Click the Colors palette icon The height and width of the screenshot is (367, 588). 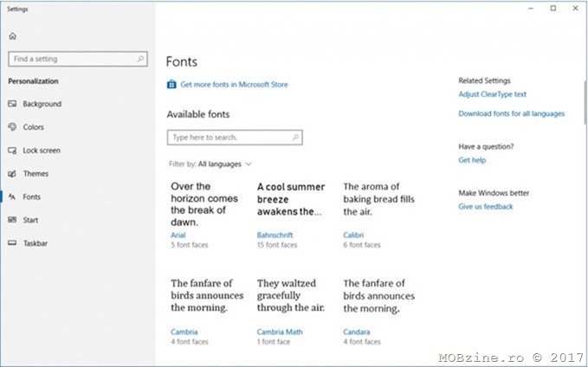pyautogui.click(x=12, y=126)
